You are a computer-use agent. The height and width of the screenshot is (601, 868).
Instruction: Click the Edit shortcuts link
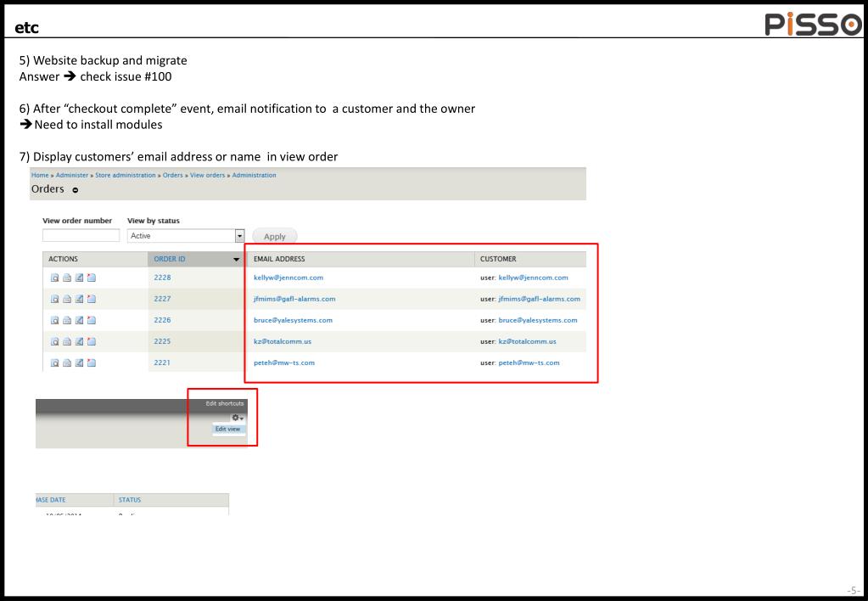tap(225, 403)
